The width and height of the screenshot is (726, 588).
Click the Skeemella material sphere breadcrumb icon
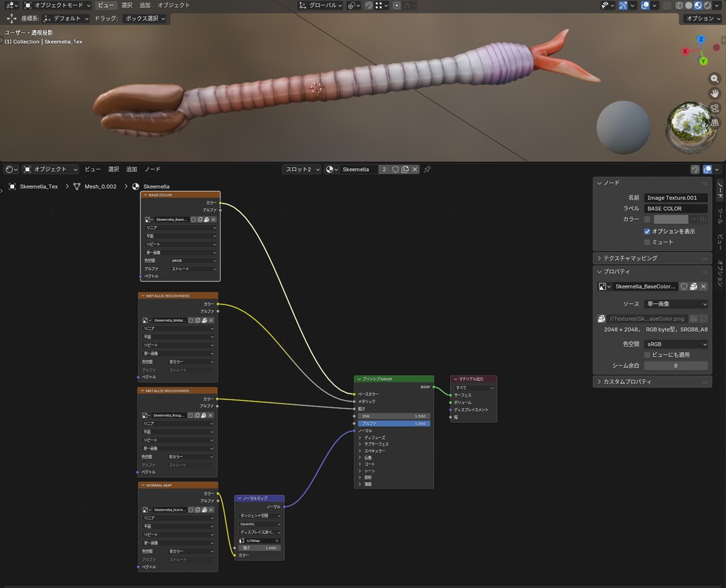[x=135, y=186]
